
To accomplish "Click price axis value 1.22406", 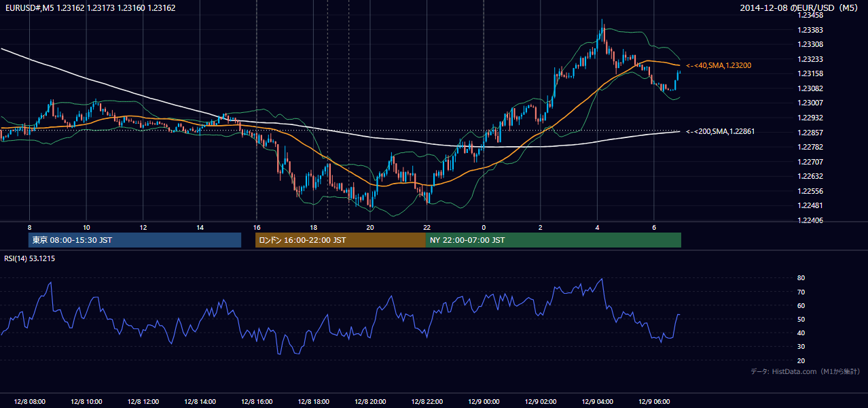I will click(810, 220).
